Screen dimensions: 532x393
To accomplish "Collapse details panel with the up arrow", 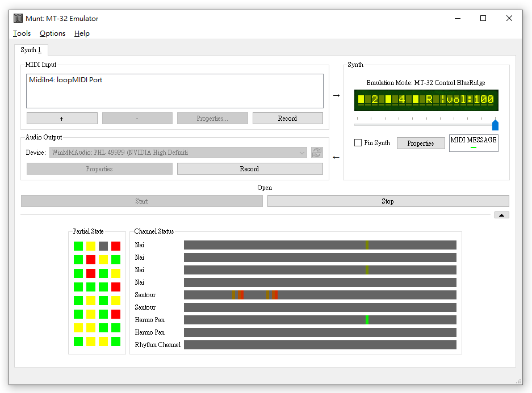I will pos(502,215).
